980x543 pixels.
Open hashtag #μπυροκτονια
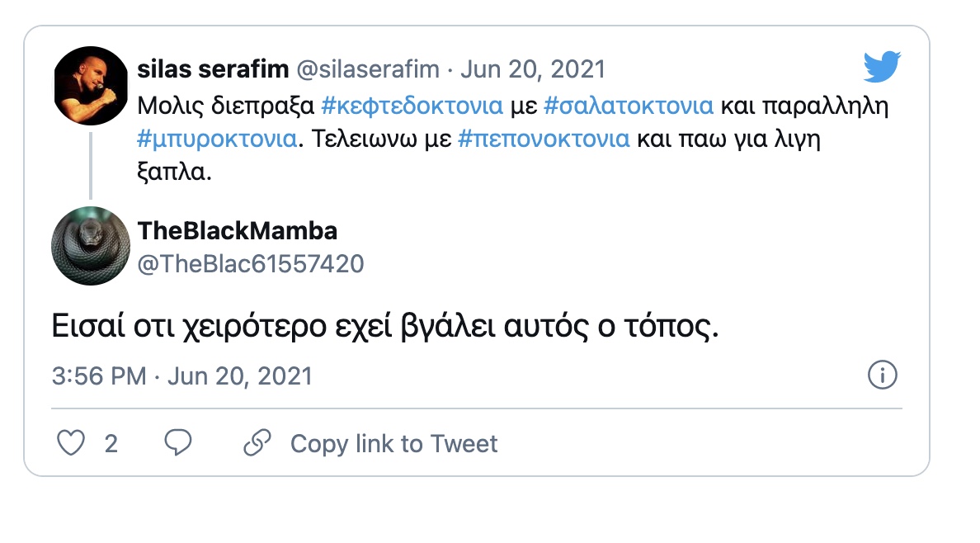point(216,138)
